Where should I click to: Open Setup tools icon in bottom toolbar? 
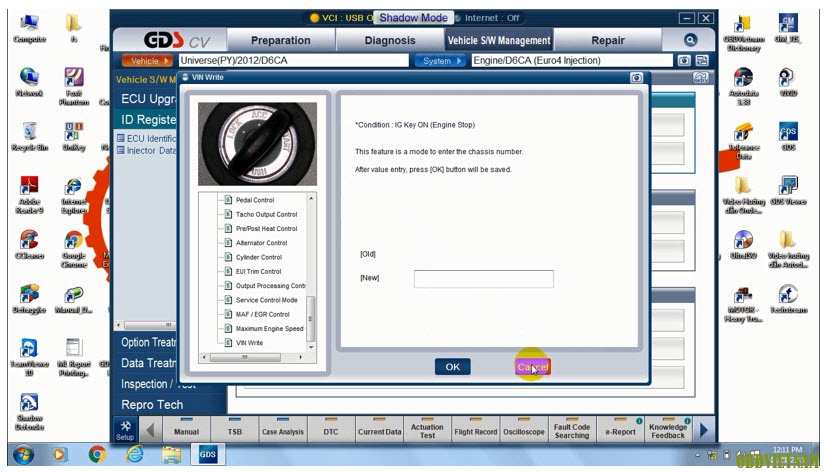(125, 430)
